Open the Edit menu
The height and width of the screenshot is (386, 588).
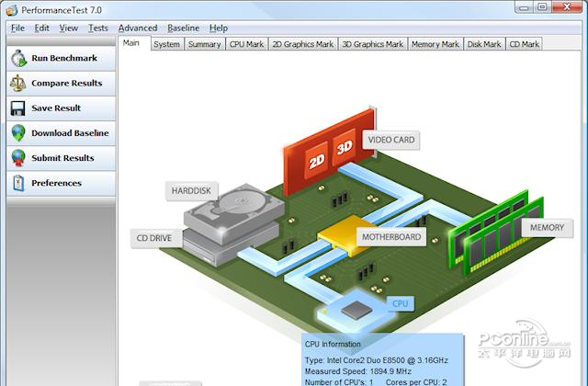coord(41,28)
